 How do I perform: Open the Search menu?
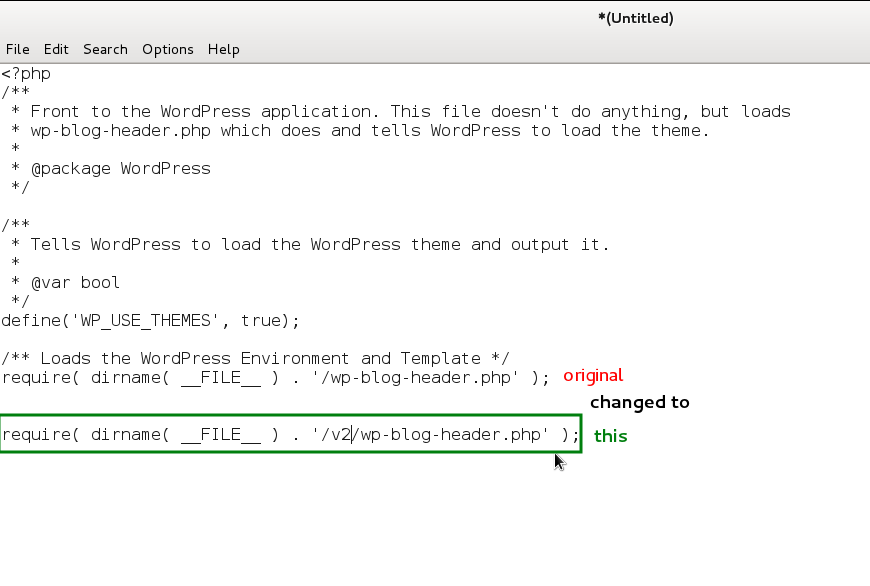[x=105, y=49]
